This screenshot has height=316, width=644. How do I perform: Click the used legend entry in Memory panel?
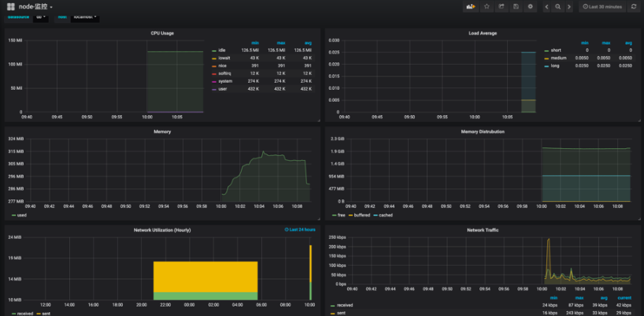click(22, 215)
